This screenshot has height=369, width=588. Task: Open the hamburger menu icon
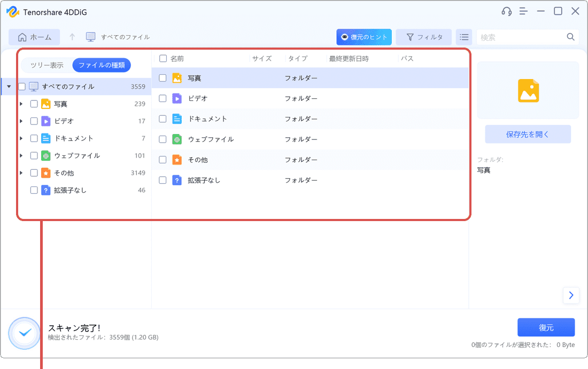(x=523, y=11)
